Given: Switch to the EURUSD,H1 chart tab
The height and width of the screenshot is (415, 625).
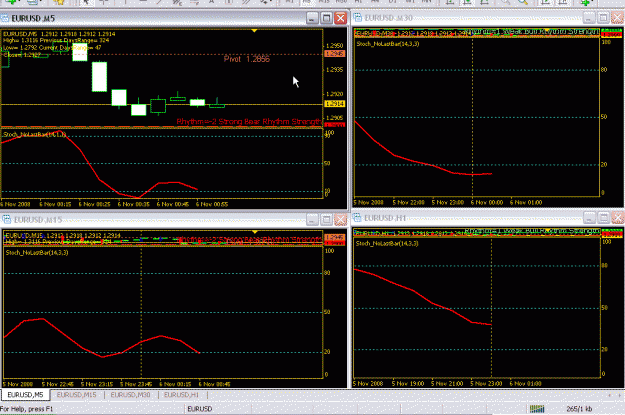Looking at the screenshot, I should 181,395.
